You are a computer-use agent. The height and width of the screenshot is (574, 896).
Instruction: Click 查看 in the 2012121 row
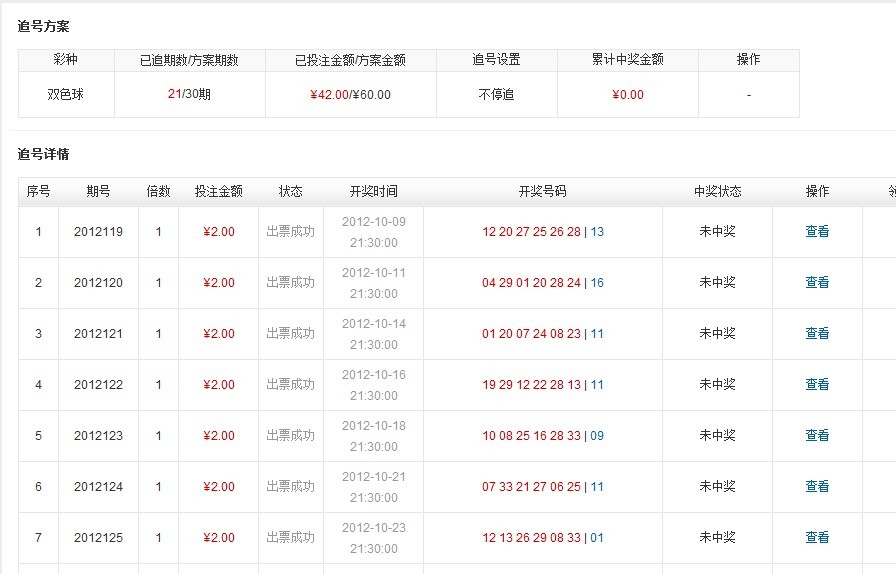817,334
